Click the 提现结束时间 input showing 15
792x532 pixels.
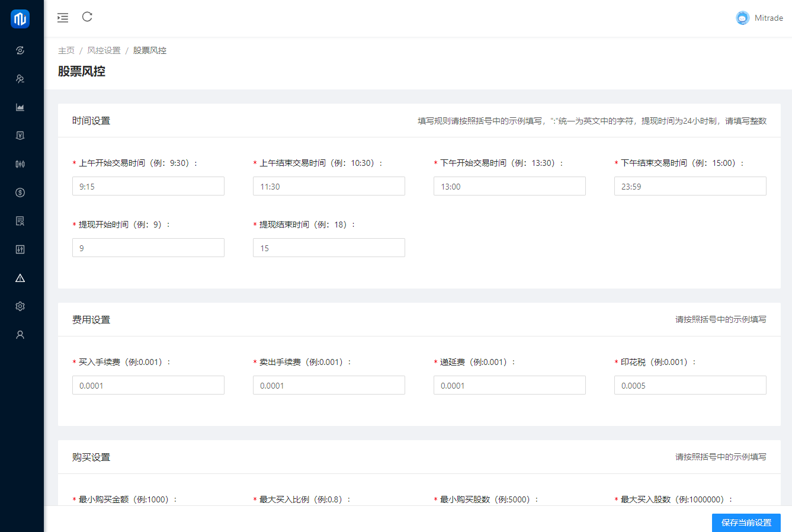[329, 248]
